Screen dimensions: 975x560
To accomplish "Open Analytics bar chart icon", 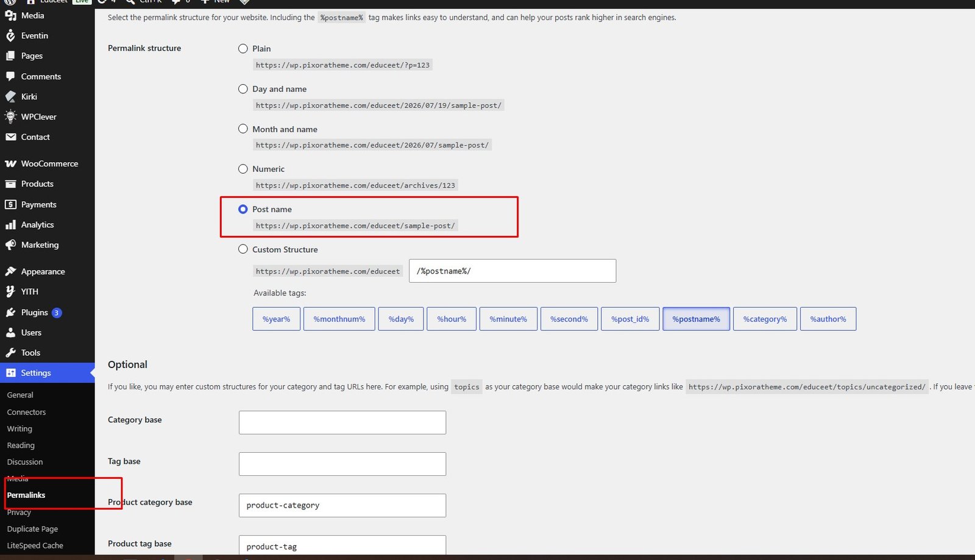I will (10, 225).
